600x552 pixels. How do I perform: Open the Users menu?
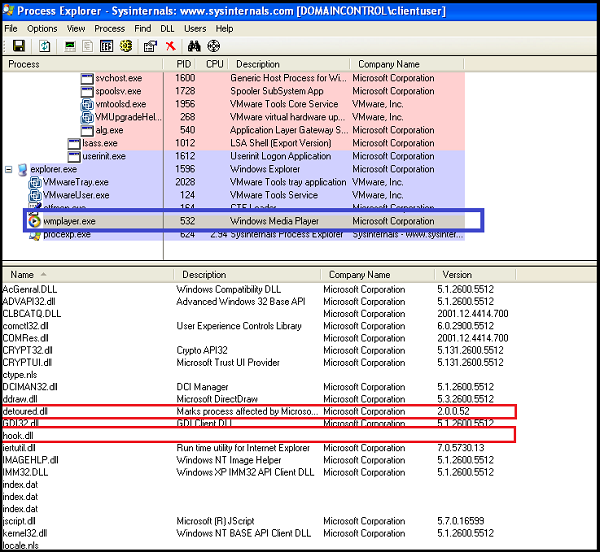[x=195, y=29]
